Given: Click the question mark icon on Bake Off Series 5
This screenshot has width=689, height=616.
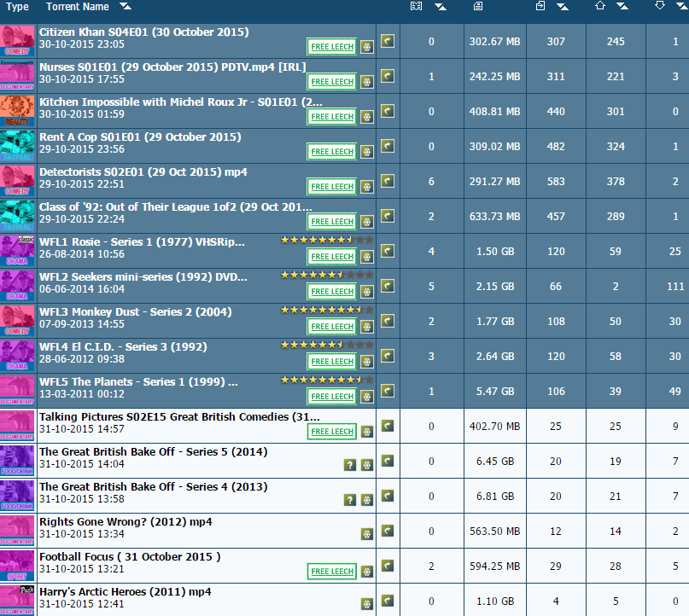Looking at the screenshot, I should coord(350,465).
